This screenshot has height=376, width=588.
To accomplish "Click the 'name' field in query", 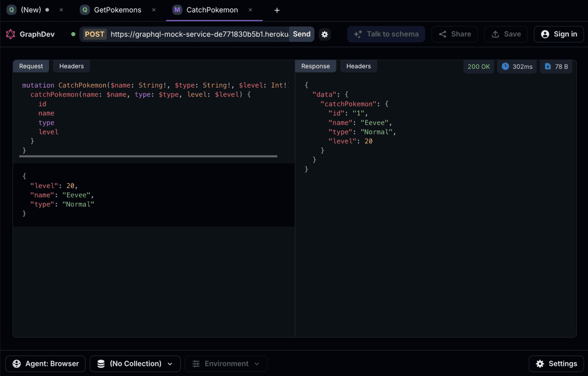I will 46,113.
